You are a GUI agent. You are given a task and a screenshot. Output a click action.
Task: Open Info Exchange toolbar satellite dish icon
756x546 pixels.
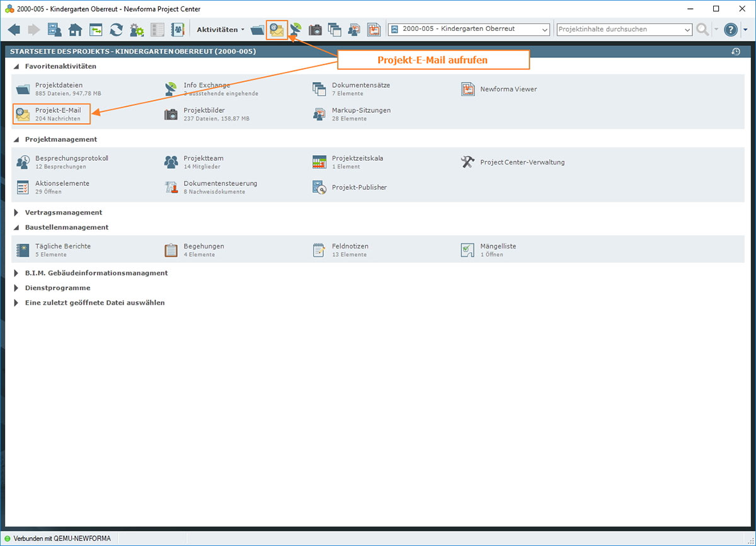(295, 30)
